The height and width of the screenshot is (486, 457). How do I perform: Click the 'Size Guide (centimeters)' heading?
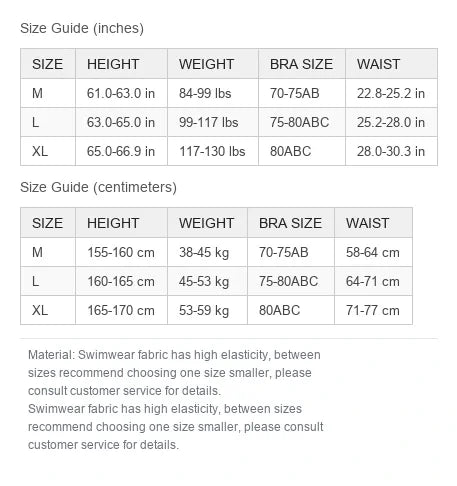point(98,187)
